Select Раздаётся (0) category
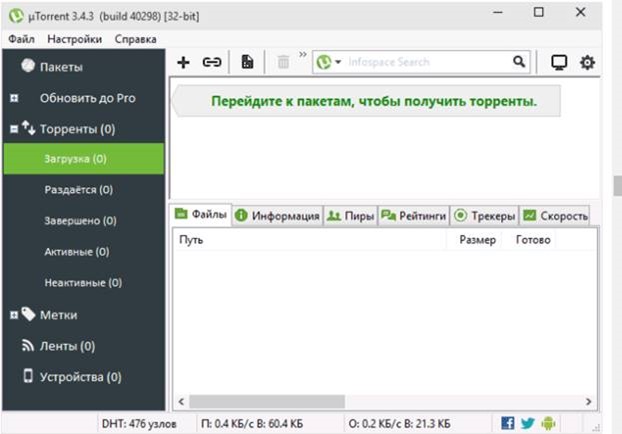The image size is (622, 434). tap(84, 190)
